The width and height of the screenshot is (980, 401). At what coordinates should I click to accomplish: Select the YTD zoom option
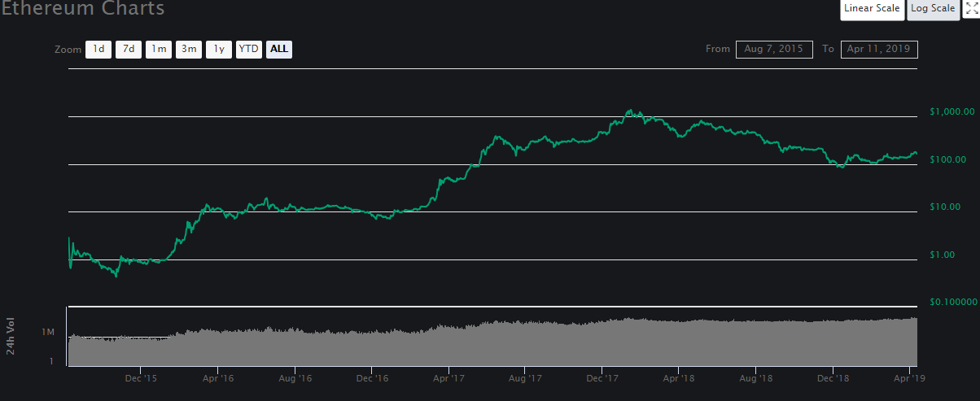[x=249, y=49]
